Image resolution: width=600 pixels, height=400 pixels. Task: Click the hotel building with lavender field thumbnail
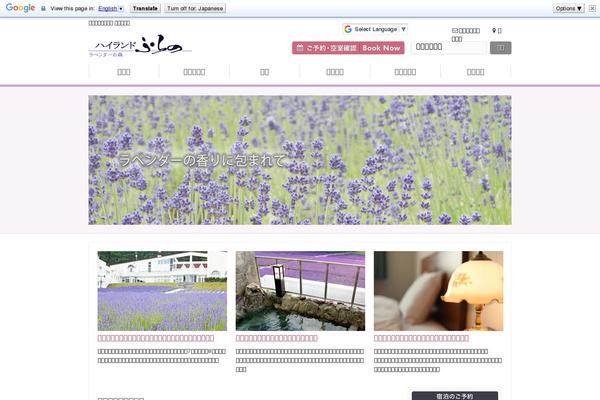pyautogui.click(x=162, y=291)
